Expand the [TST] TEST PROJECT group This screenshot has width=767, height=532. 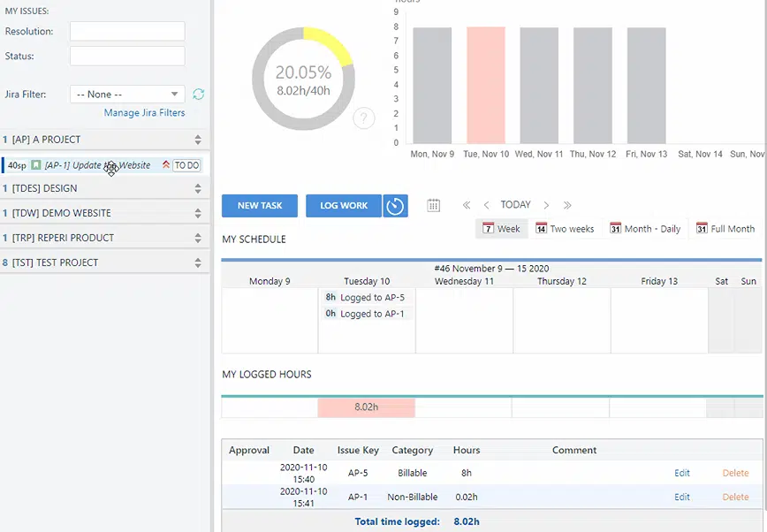pos(198,262)
